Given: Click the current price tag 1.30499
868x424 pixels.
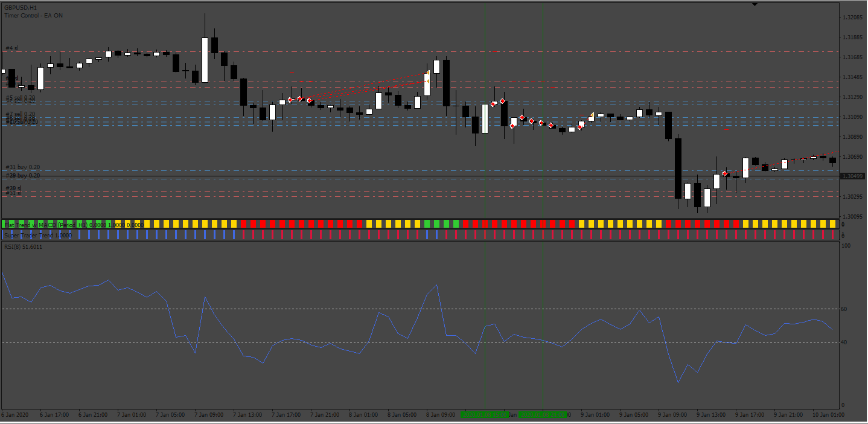Looking at the screenshot, I should point(851,176).
